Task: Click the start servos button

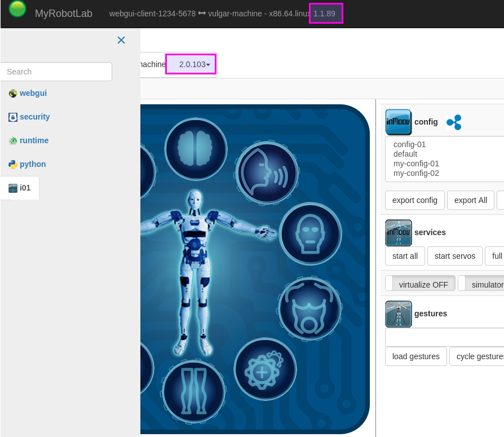Action: 455,257
